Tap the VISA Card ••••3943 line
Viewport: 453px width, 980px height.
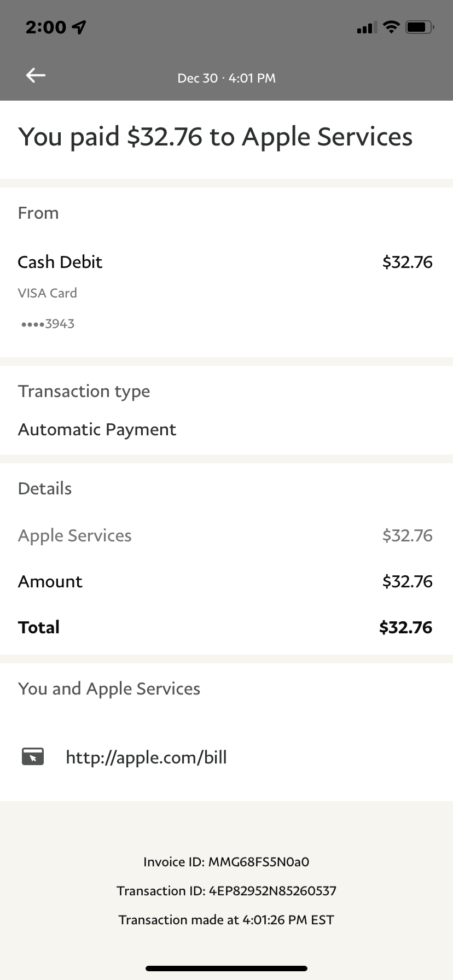tap(48, 308)
